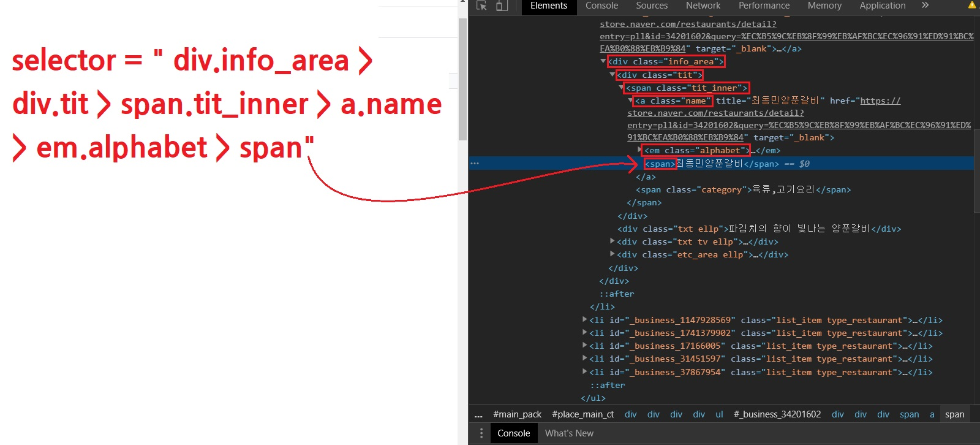Show more DevTools tabs with chevron icon
The image size is (980, 445).
coord(925,6)
